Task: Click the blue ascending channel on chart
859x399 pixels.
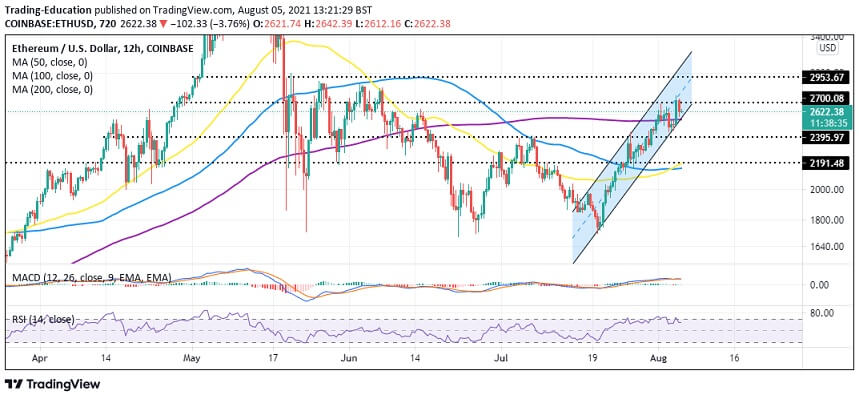Action: click(x=633, y=159)
